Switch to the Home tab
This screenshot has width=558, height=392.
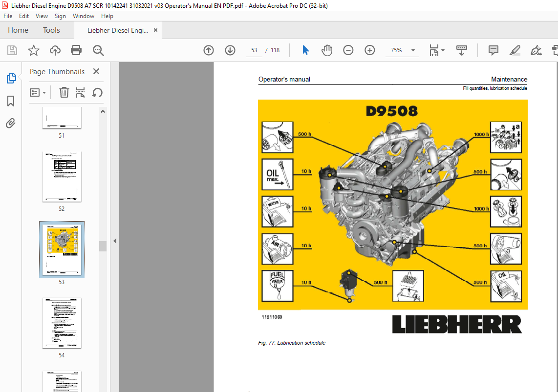click(18, 30)
